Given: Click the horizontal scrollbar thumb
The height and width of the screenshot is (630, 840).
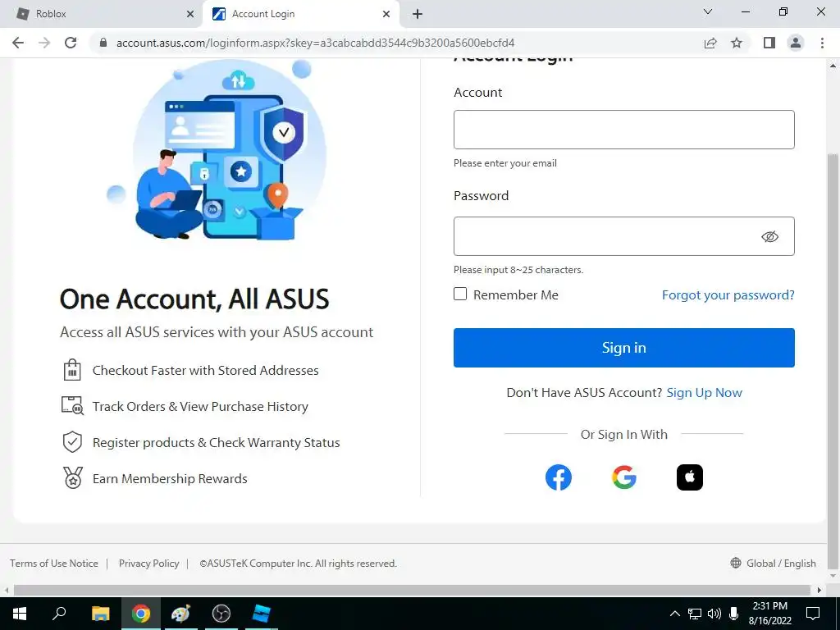Looking at the screenshot, I should click(x=412, y=590).
